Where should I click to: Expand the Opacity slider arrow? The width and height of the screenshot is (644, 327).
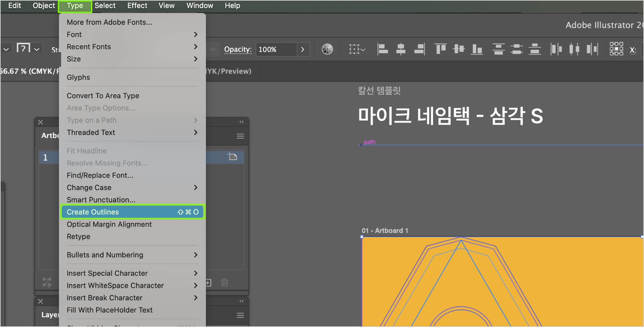click(303, 50)
